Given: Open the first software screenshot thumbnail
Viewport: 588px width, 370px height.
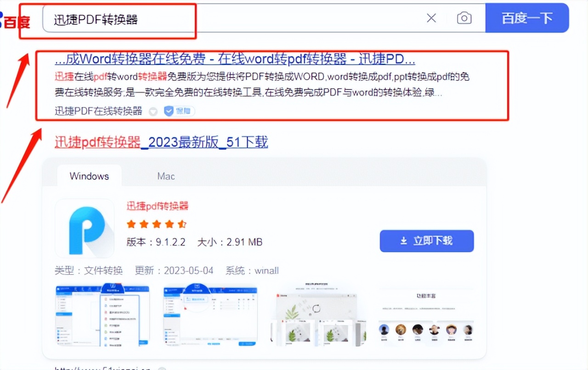Looking at the screenshot, I should click(x=102, y=315).
